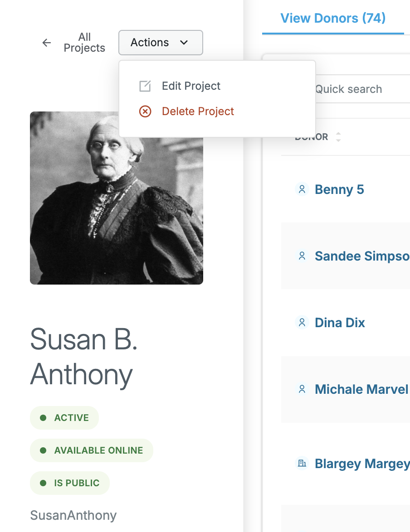The height and width of the screenshot is (532, 410).
Task: Click the pencil icon next to Edit Project
Action: point(145,86)
